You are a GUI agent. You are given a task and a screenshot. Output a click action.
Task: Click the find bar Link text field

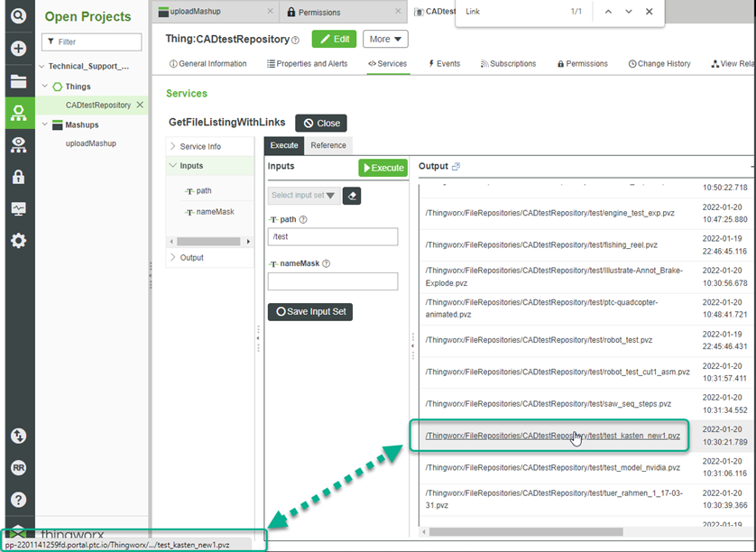point(512,12)
